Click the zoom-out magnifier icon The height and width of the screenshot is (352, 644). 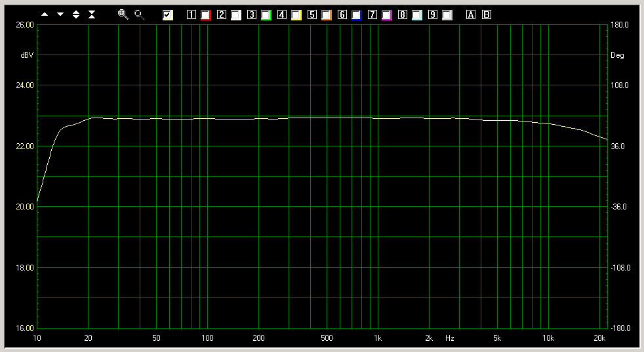point(140,15)
